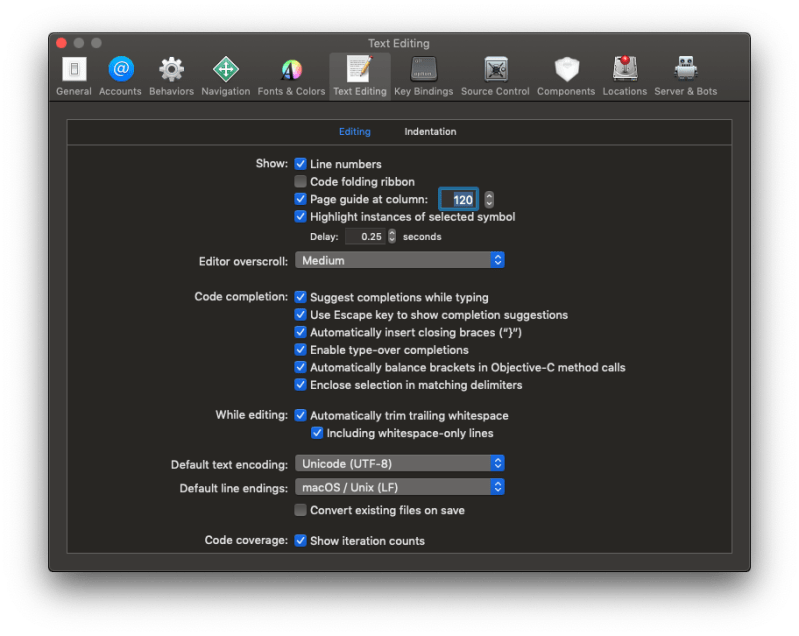Enable Code folding ribbon
This screenshot has height=636, width=799.
[301, 181]
